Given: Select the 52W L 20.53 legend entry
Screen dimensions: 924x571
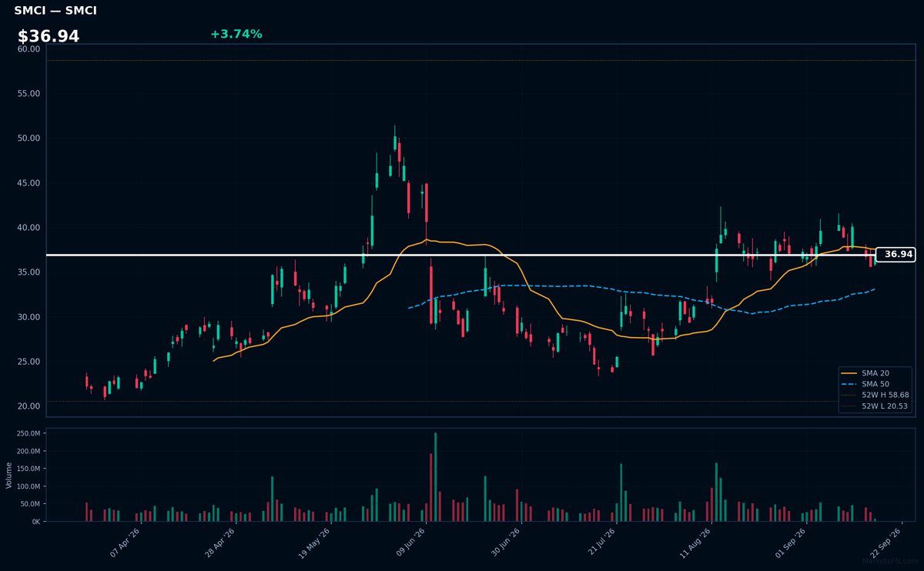Looking at the screenshot, I should 876,406.
